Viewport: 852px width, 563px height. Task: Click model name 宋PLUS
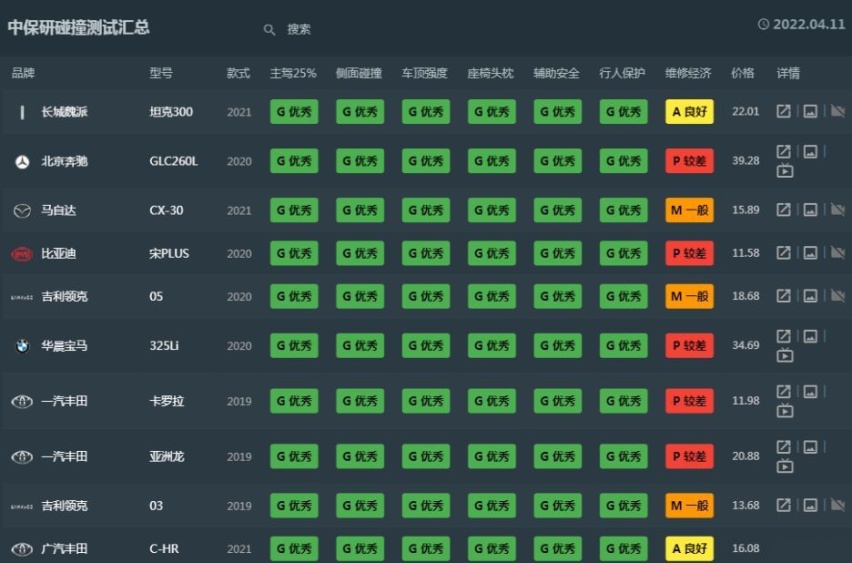pyautogui.click(x=169, y=254)
